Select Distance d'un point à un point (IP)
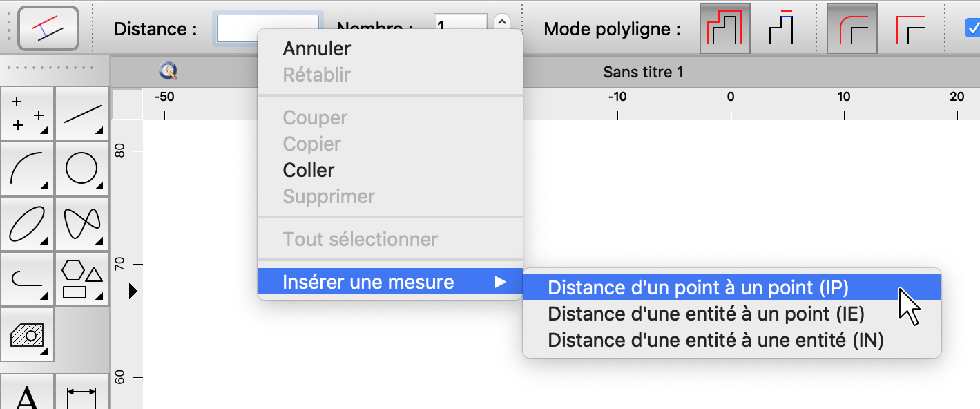 698,287
